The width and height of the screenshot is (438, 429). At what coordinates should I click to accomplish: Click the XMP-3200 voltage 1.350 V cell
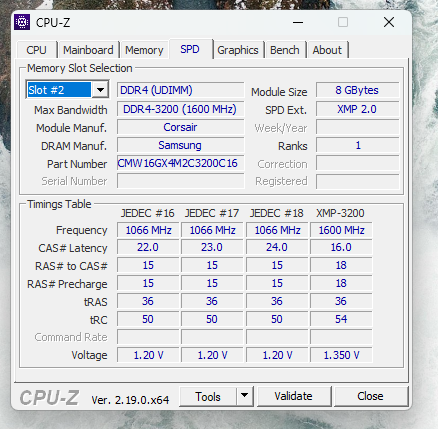point(341,355)
